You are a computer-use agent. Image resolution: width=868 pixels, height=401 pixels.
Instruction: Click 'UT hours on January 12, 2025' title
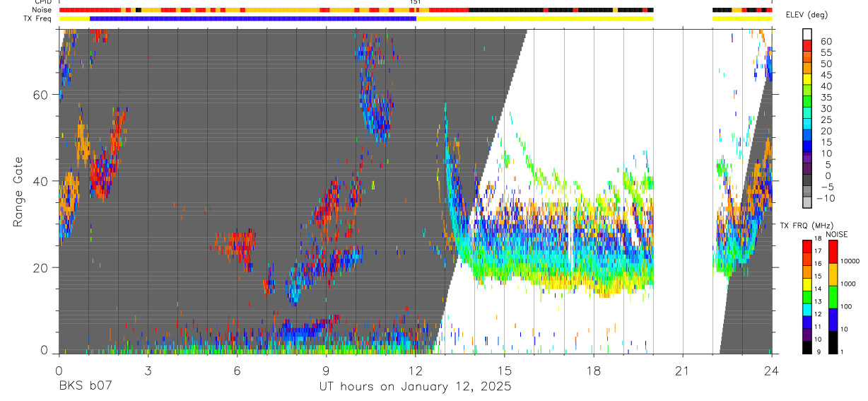click(415, 387)
